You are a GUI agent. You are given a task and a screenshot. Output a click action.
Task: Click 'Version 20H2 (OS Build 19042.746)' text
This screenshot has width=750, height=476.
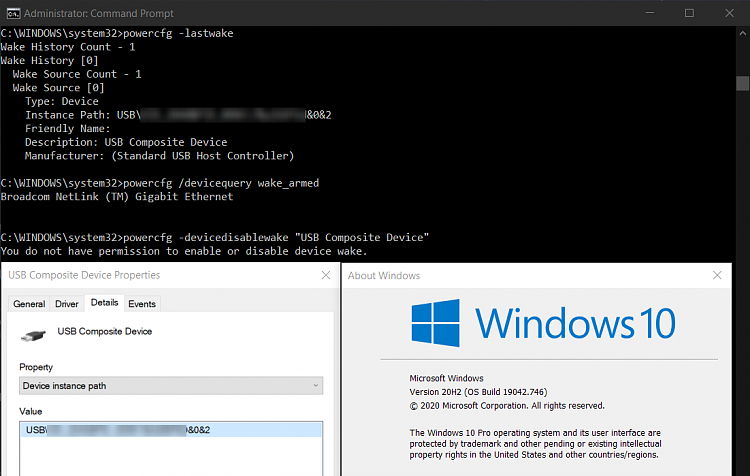(478, 392)
